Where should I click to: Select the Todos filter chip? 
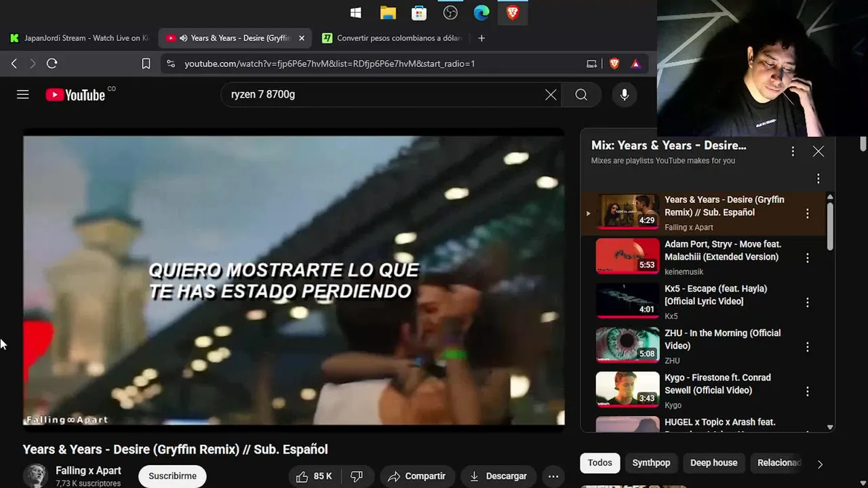click(599, 463)
